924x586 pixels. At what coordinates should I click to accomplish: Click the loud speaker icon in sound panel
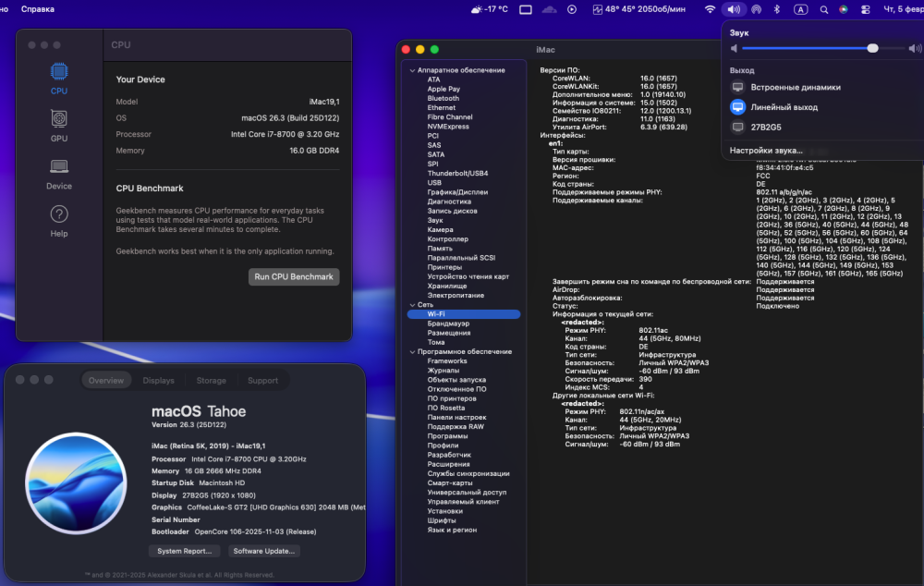click(915, 48)
